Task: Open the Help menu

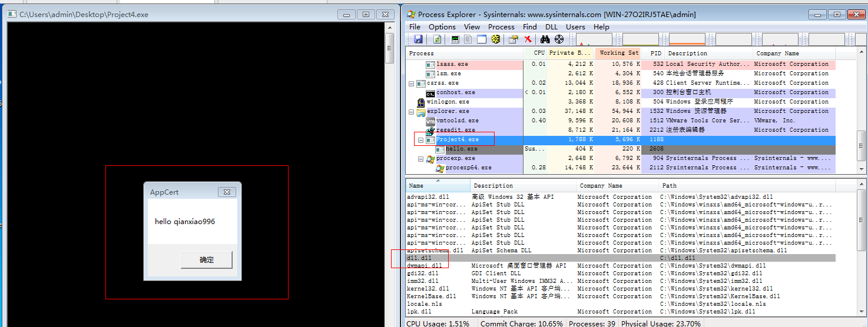Action: point(601,27)
